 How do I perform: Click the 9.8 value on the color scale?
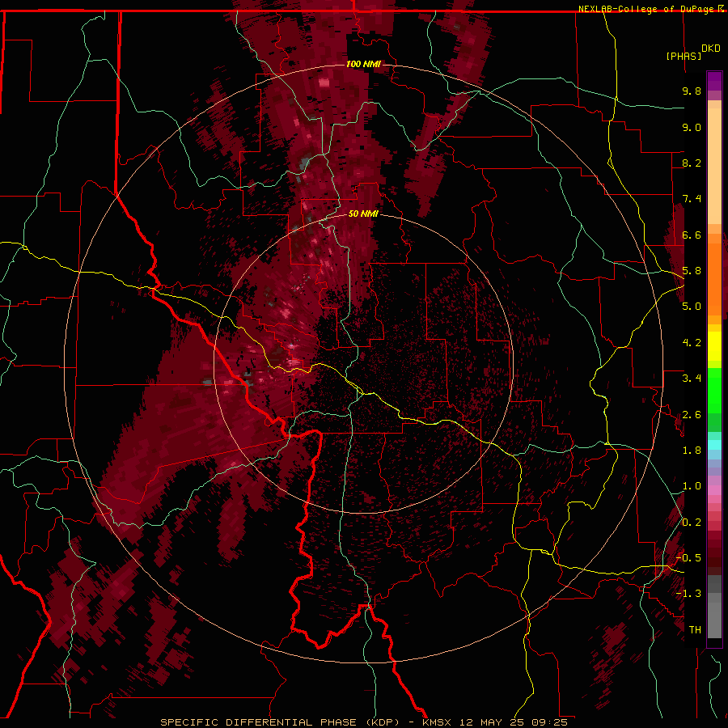tap(692, 91)
